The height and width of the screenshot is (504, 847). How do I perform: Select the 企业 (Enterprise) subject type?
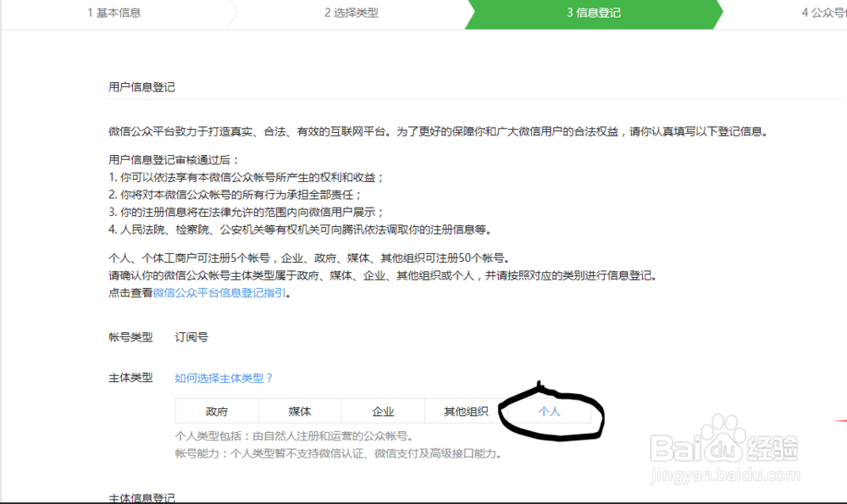(x=383, y=411)
